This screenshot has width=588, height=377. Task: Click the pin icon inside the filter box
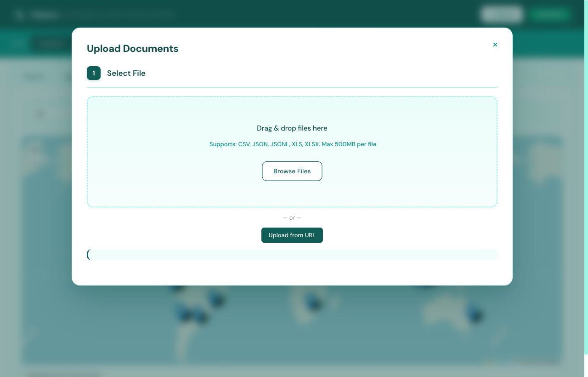(40, 114)
